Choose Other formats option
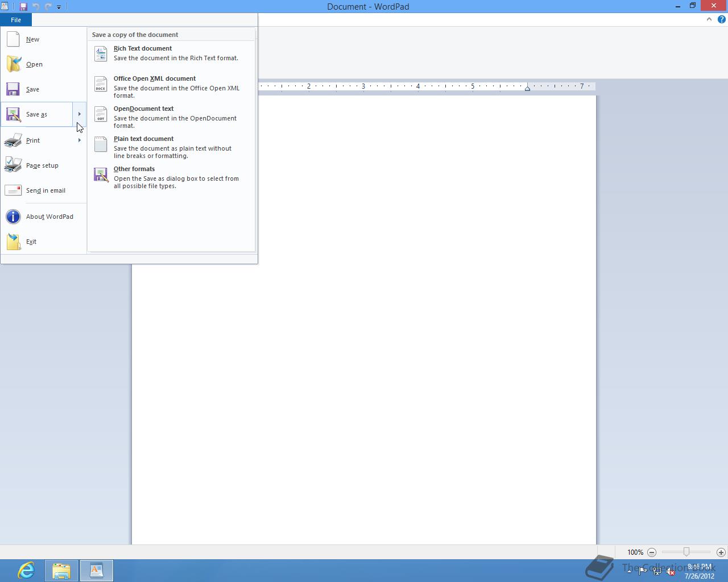 [171, 177]
